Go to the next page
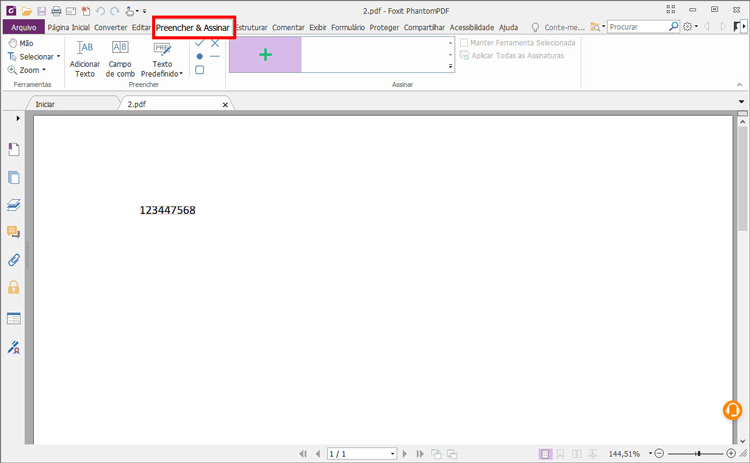Screen dimensions: 750x463 pyautogui.click(x=405, y=453)
